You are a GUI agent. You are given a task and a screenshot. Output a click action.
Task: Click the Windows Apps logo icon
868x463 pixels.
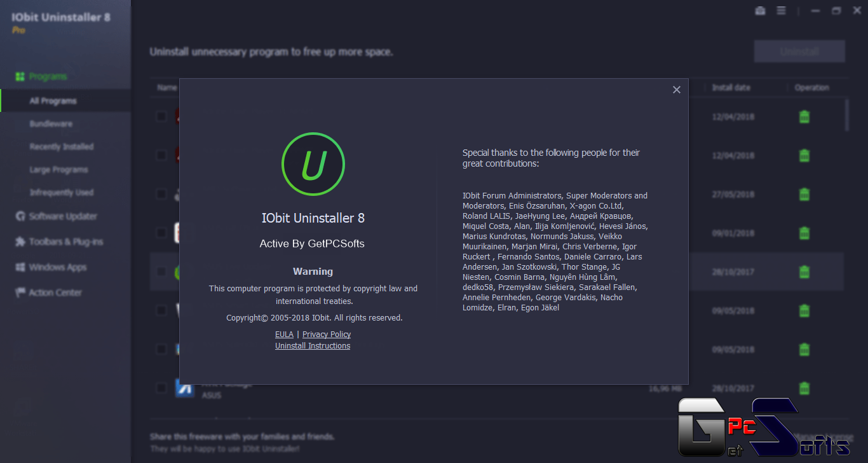(20, 267)
